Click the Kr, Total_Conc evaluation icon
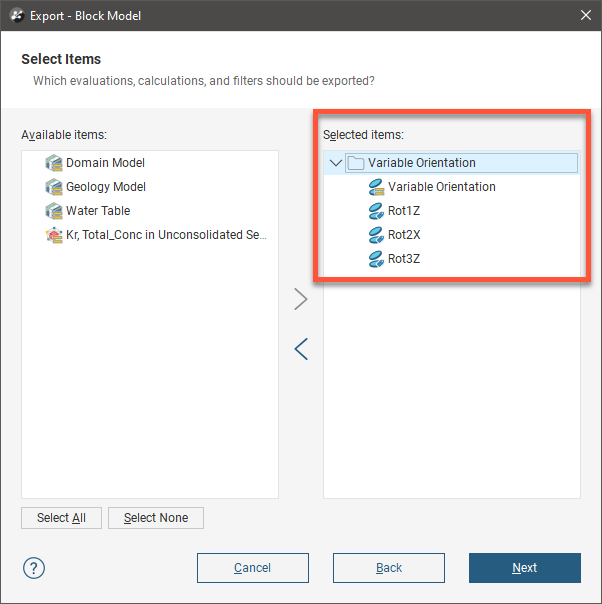 tap(54, 235)
